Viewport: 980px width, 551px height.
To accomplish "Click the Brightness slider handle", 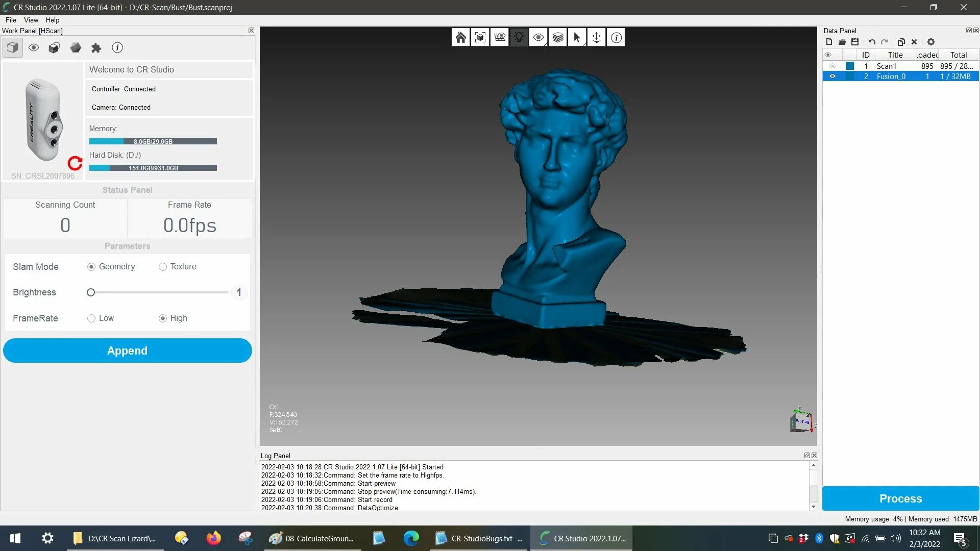I will coord(91,292).
